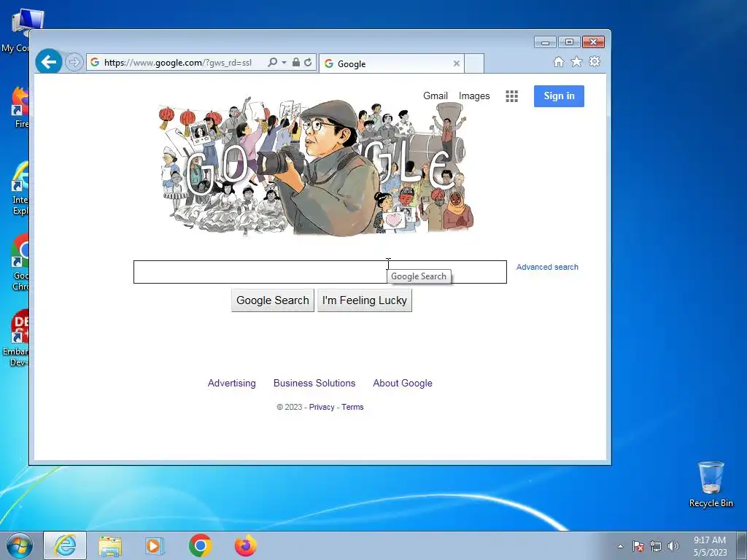This screenshot has width=747, height=560.
Task: Click the magnifier search icon in address bar
Action: click(x=273, y=63)
